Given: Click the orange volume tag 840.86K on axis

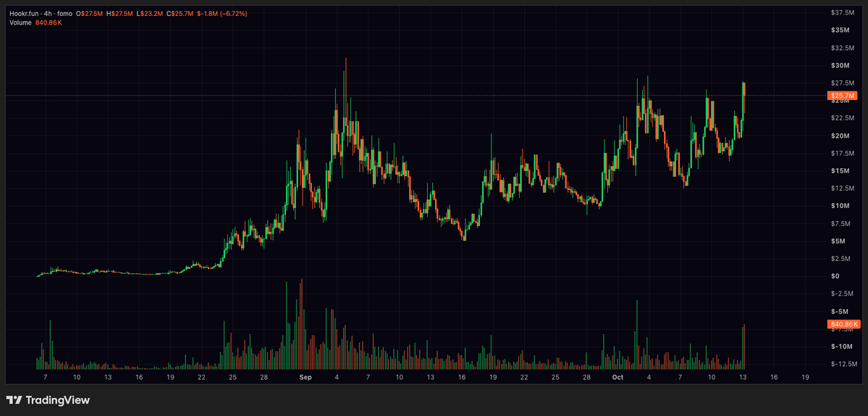Looking at the screenshot, I should 843,324.
